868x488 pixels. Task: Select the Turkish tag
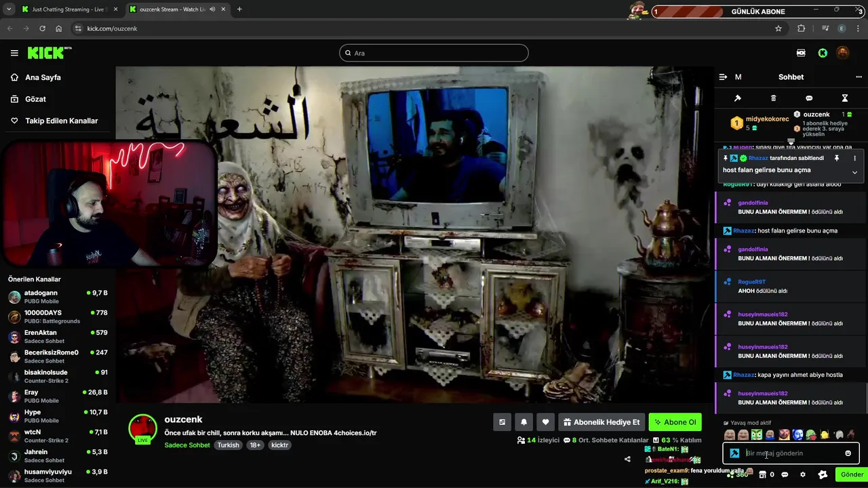(228, 445)
